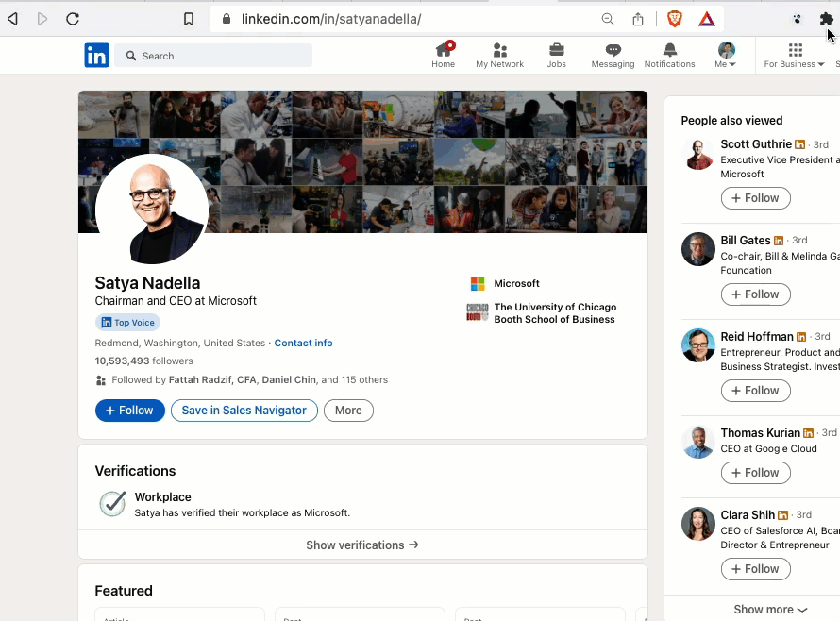Click Bill Gates's avatar
The image size is (840, 621).
[698, 249]
